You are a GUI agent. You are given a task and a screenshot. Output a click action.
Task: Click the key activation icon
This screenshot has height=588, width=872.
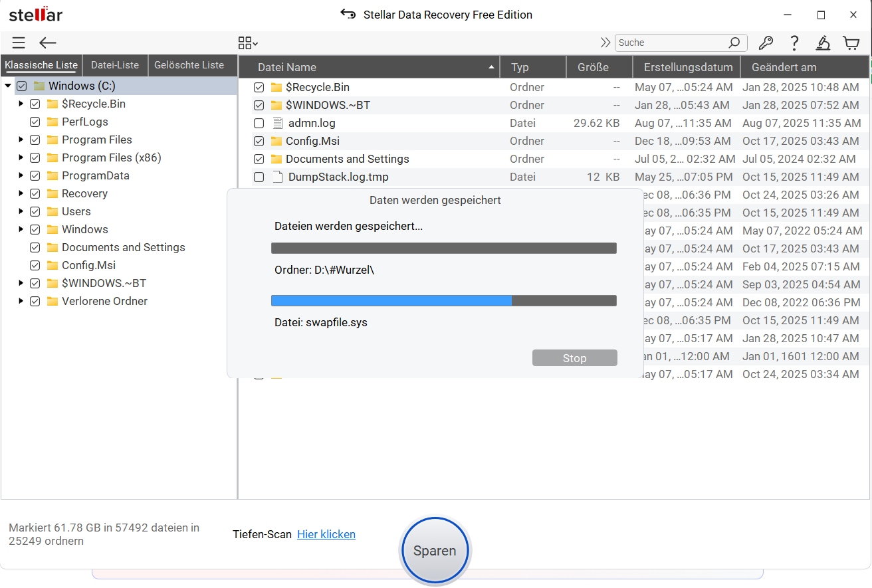point(766,43)
